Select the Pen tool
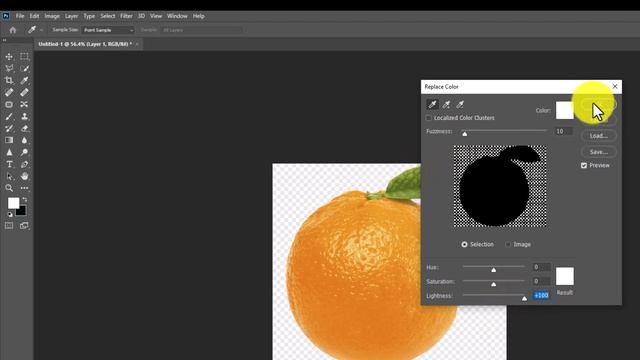 (24, 164)
